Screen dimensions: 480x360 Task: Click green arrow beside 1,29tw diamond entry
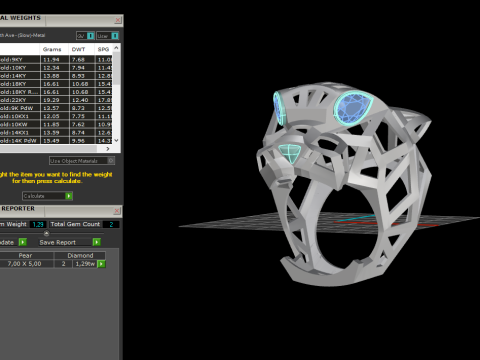[x=101, y=264]
